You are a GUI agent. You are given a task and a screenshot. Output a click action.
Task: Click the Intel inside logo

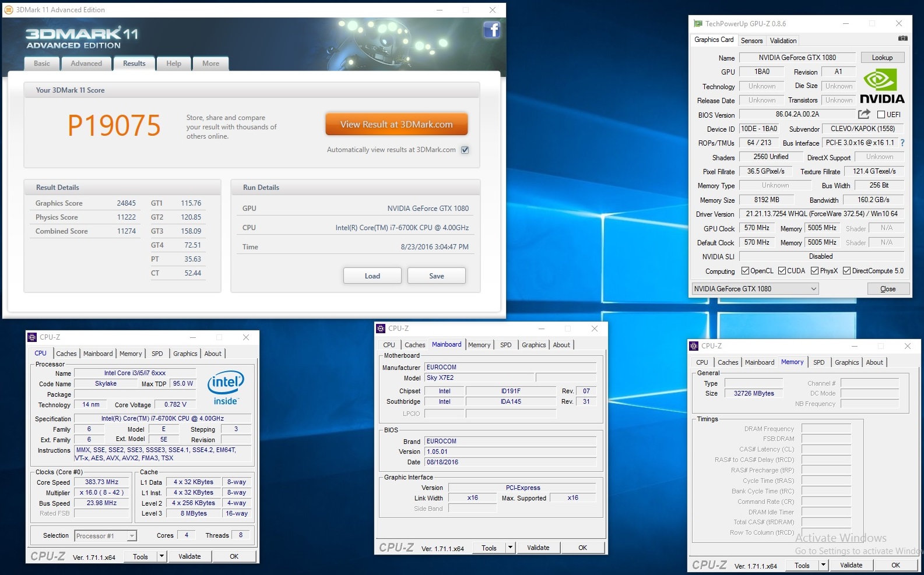(226, 387)
